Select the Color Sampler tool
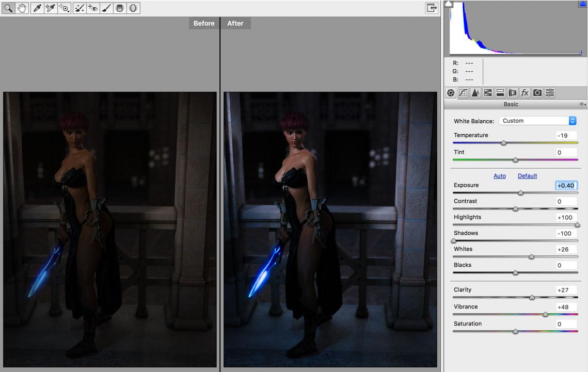Screen dimensions: 588x372 coord(50,8)
